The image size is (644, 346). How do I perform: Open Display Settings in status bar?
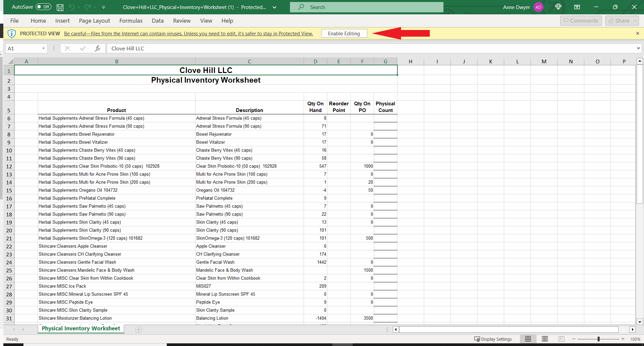[493, 339]
